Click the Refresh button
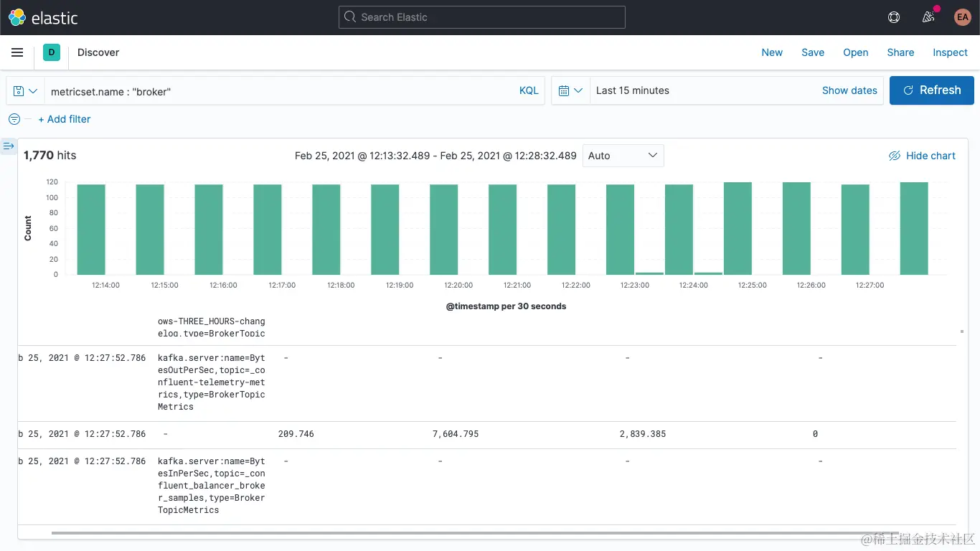This screenshot has height=551, width=980. click(931, 90)
